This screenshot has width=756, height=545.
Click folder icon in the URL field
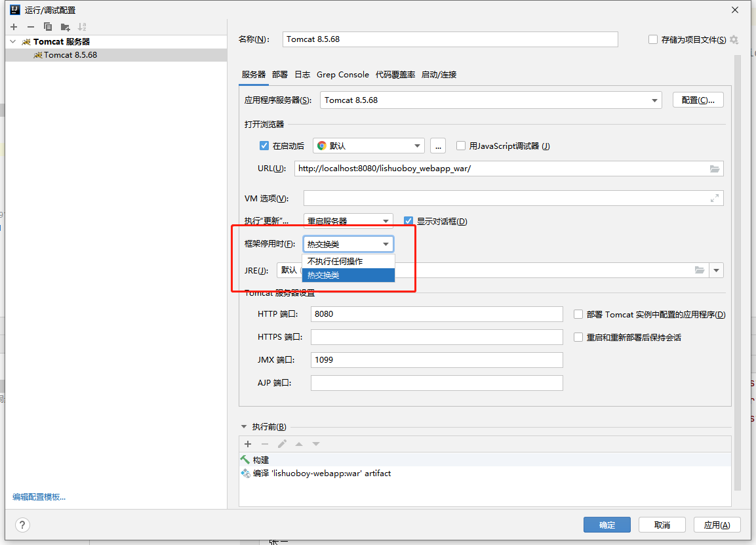(x=715, y=169)
